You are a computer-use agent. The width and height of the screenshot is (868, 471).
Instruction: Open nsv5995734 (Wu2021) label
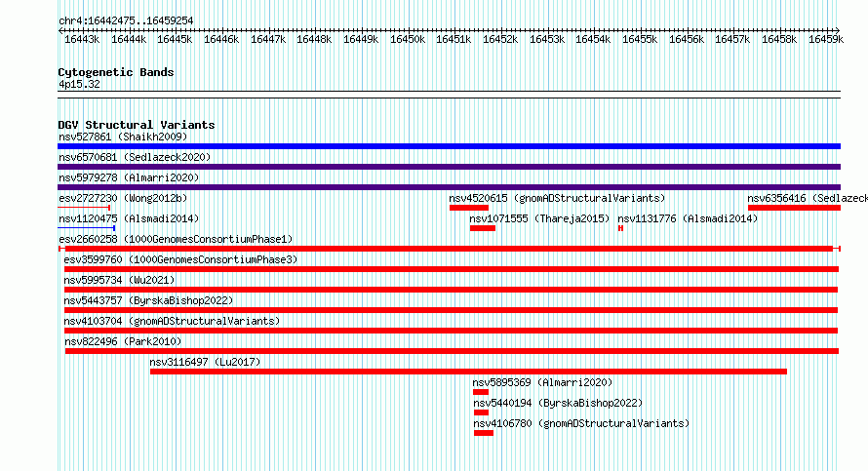coord(119,280)
